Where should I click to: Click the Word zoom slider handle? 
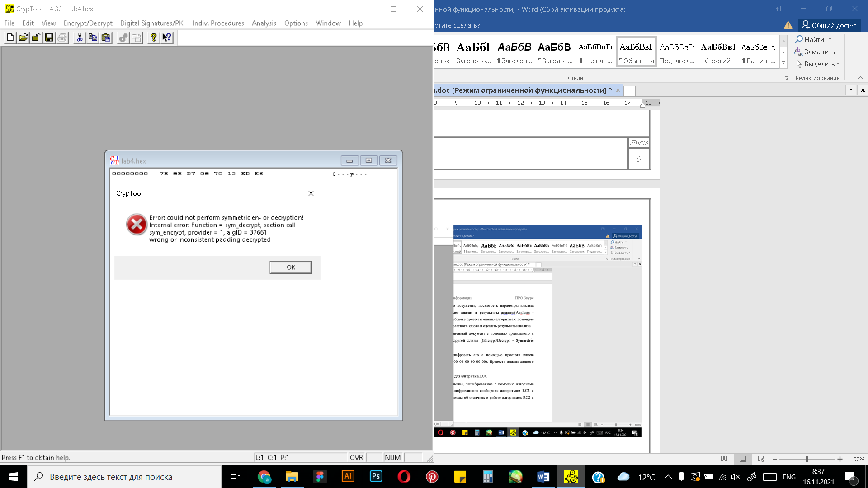807,459
